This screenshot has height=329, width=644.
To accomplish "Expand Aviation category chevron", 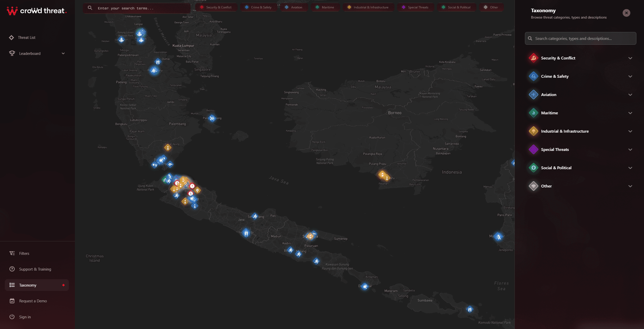I will (630, 95).
